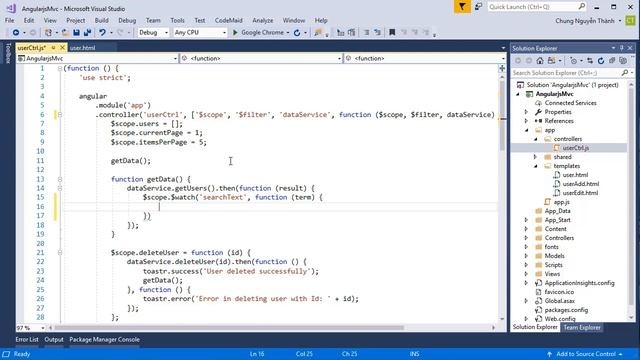
Task: Click Show All Files icon in Solution Explorer
Action: pos(623,61)
